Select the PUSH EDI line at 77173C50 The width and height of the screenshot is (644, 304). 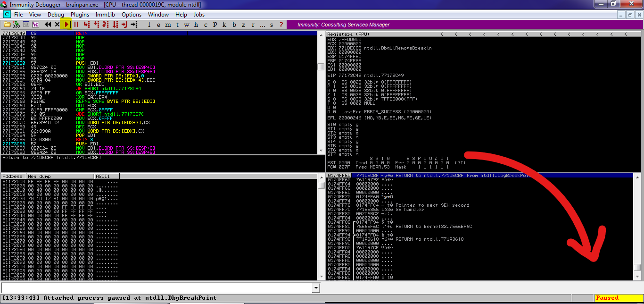(x=159, y=63)
